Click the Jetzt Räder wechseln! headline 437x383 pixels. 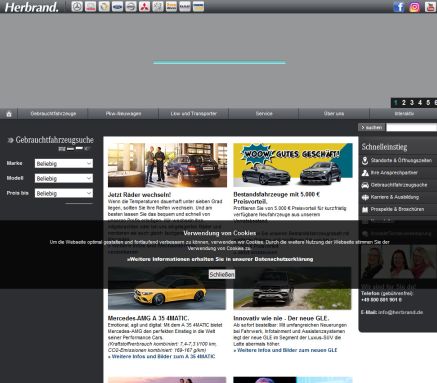point(139,195)
